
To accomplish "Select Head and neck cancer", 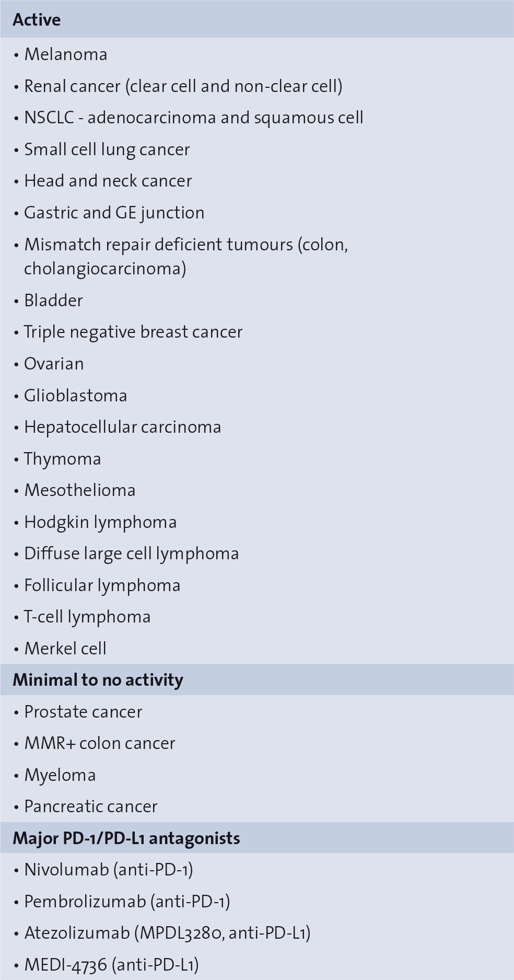I will (108, 181).
